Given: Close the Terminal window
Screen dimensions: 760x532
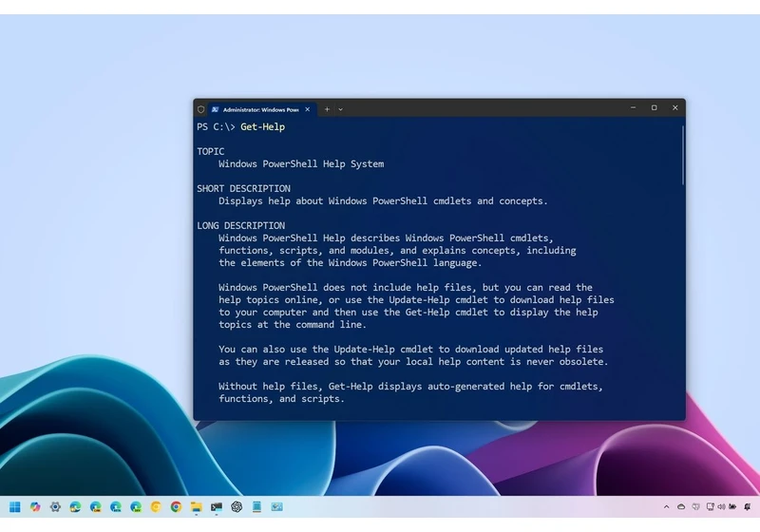Looking at the screenshot, I should click(675, 107).
